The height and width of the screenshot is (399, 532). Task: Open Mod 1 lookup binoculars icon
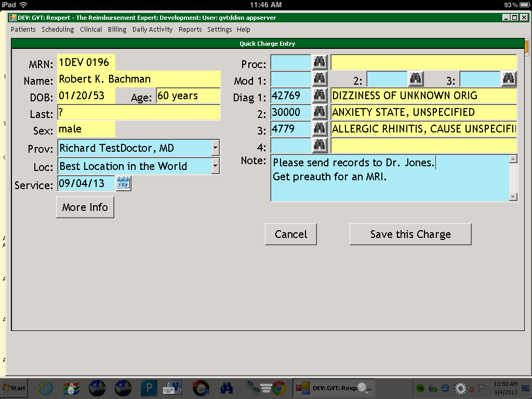pos(320,79)
